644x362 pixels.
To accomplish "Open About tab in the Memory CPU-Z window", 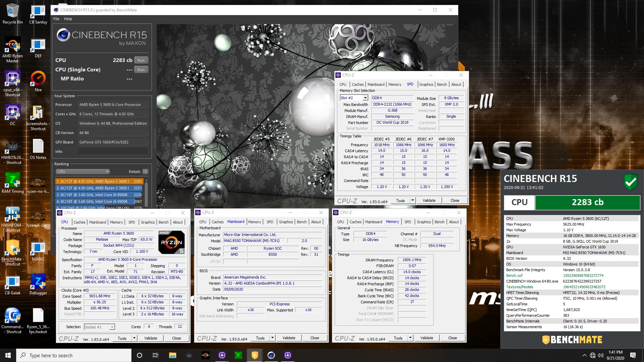I will [x=453, y=222].
